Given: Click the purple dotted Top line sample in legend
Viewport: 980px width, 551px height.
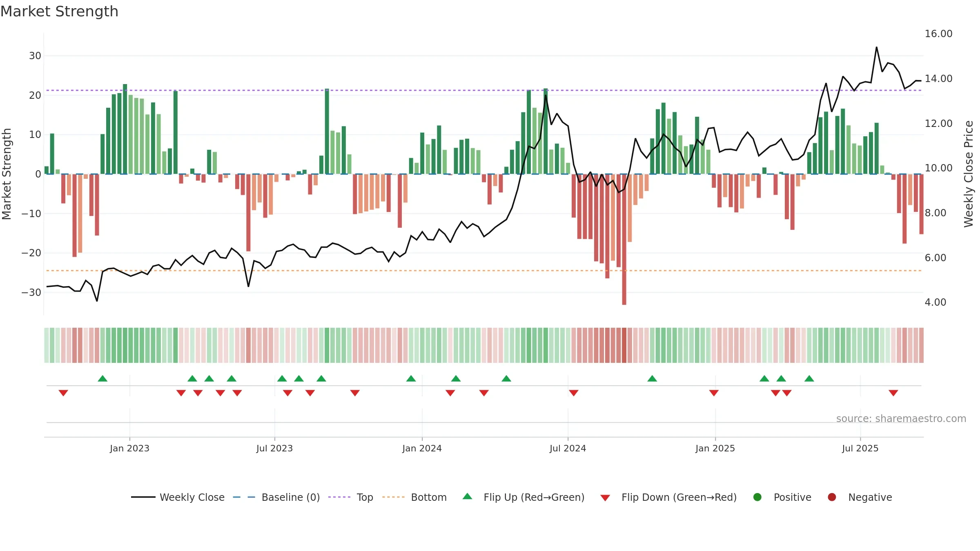Looking at the screenshot, I should click(x=339, y=497).
